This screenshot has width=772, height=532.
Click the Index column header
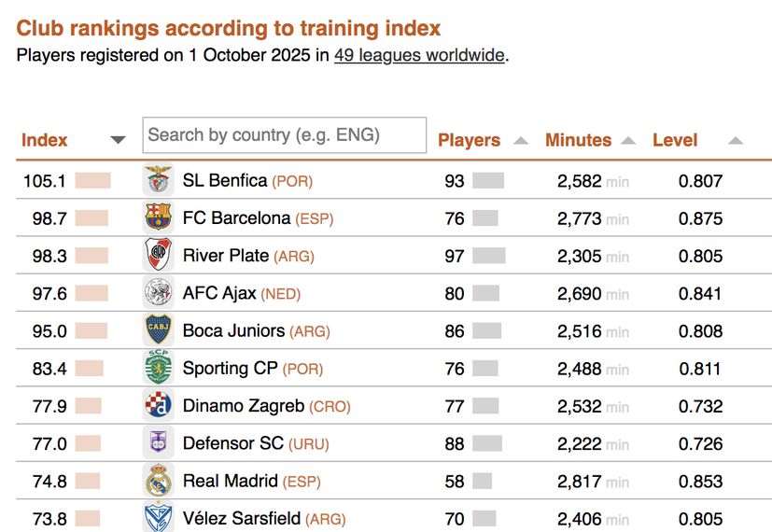[45, 140]
